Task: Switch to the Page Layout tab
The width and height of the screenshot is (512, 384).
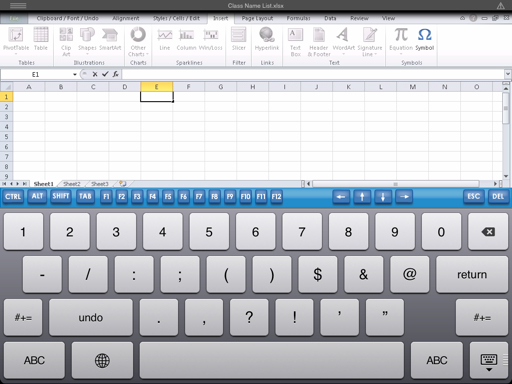Action: pyautogui.click(x=257, y=18)
